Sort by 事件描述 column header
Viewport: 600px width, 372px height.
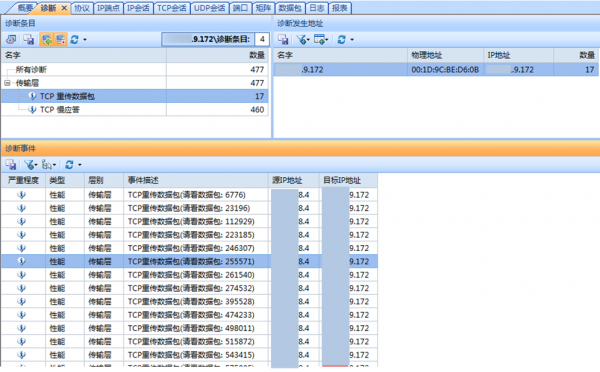(x=196, y=180)
